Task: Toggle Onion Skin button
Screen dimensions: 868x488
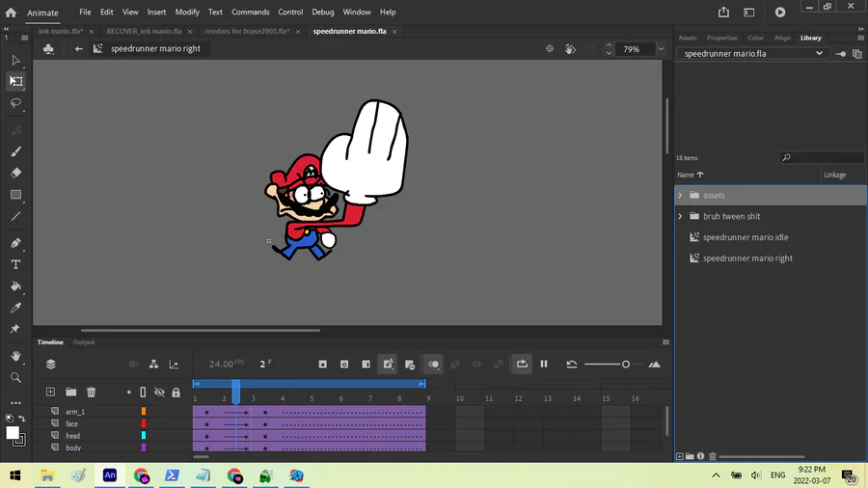Action: [433, 364]
